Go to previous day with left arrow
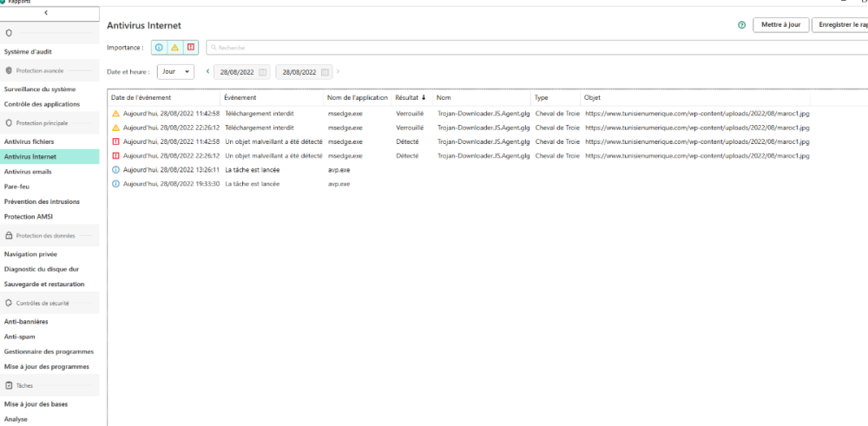 point(207,71)
